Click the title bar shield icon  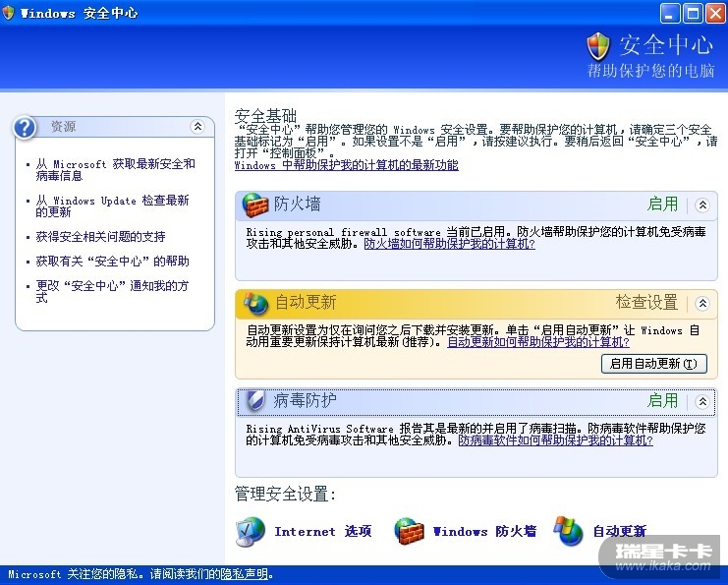point(9,13)
